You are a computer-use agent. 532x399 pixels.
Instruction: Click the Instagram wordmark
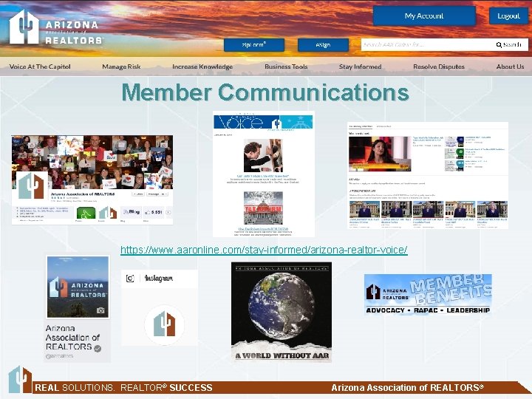[159, 279]
